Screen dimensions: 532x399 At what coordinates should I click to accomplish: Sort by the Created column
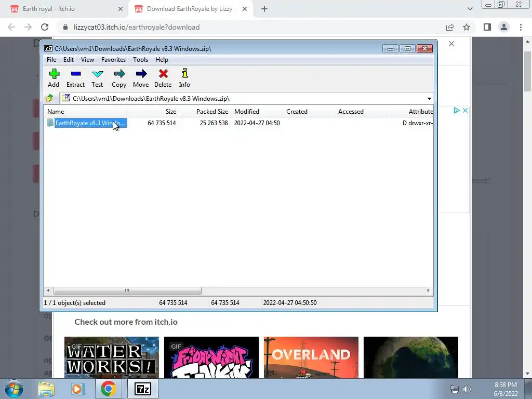coord(309,112)
